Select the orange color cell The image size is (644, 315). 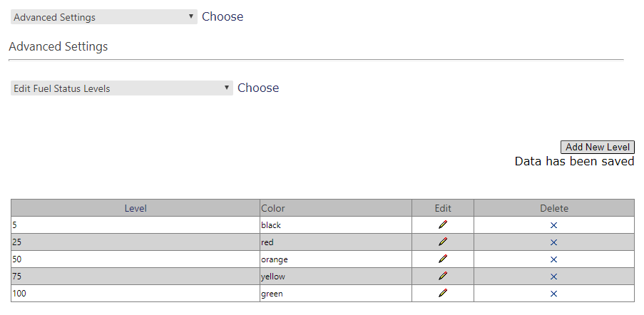click(336, 259)
